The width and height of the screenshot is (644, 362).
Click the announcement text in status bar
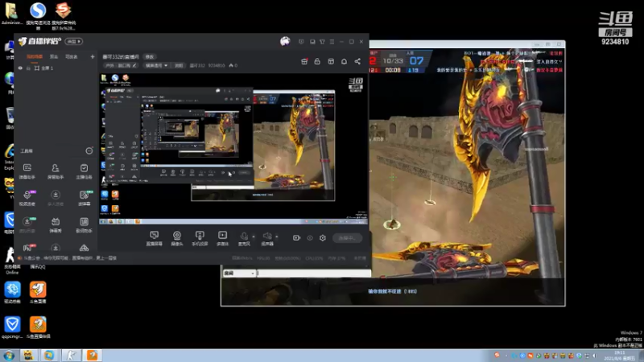click(x=70, y=258)
